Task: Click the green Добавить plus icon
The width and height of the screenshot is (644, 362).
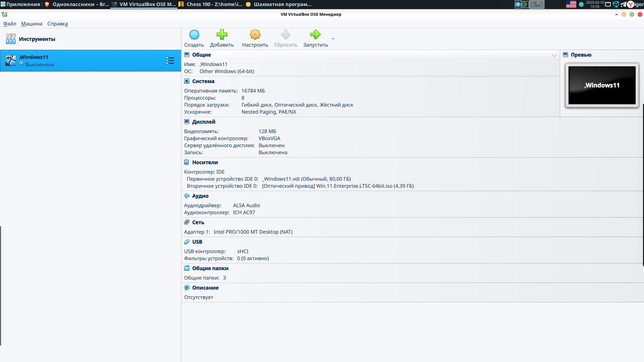Action: (x=222, y=35)
